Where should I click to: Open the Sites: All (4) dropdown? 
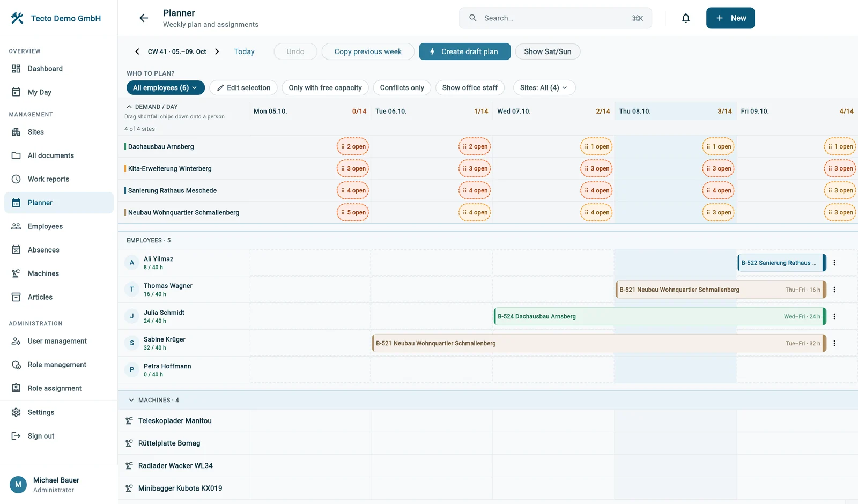(544, 88)
